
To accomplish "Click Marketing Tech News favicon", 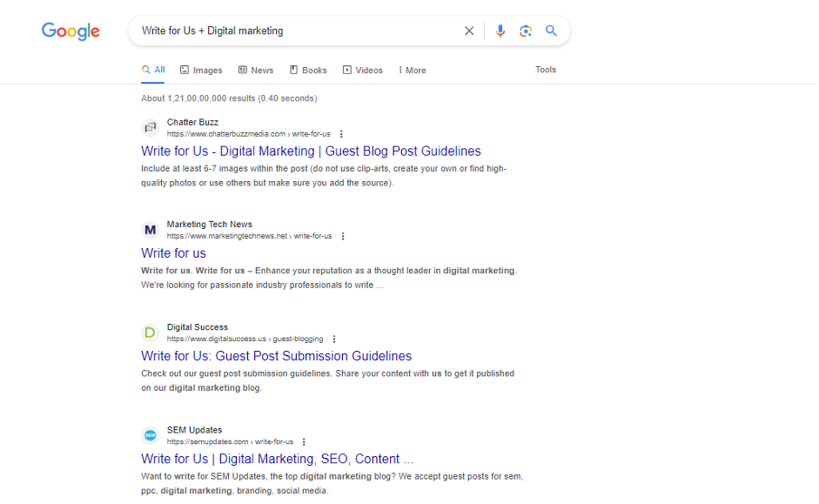I will (x=151, y=230).
